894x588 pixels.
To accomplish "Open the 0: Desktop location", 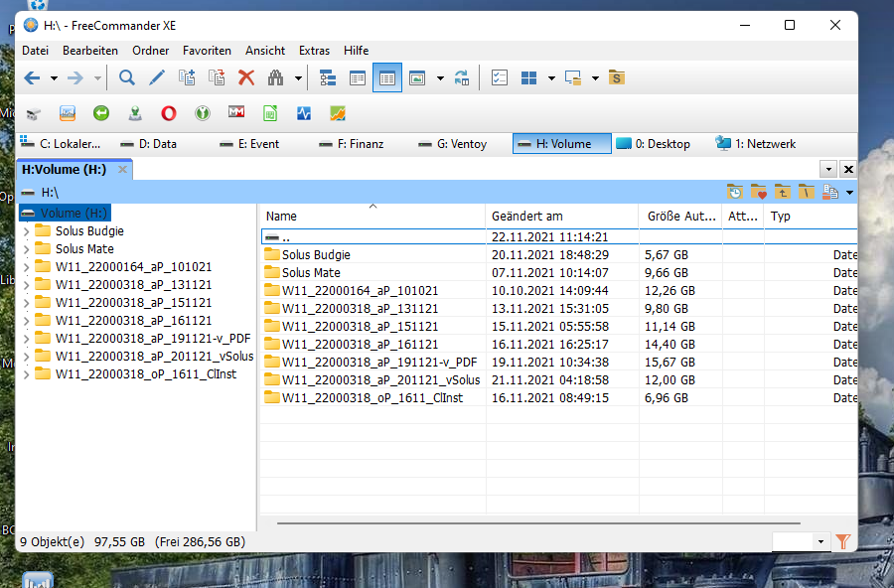I will coord(654,144).
